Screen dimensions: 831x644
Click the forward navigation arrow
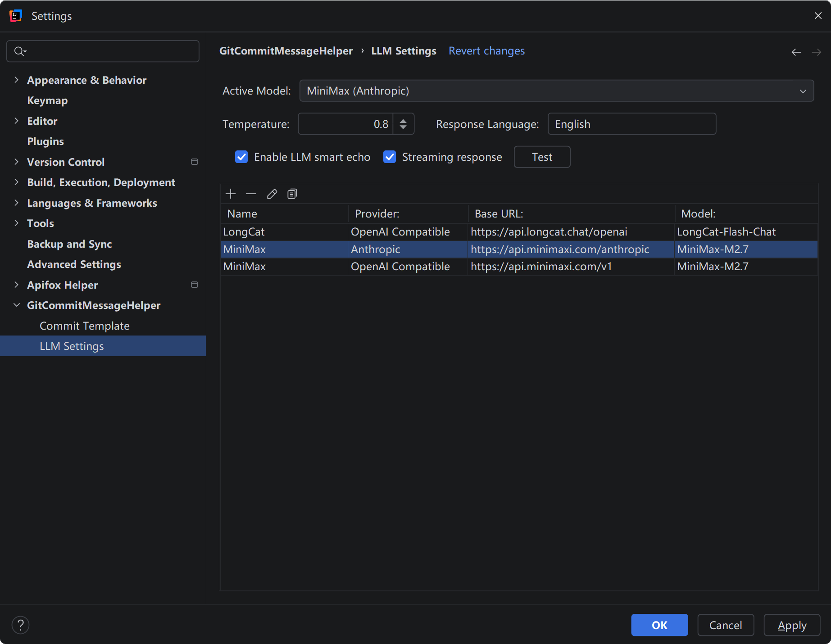816,52
